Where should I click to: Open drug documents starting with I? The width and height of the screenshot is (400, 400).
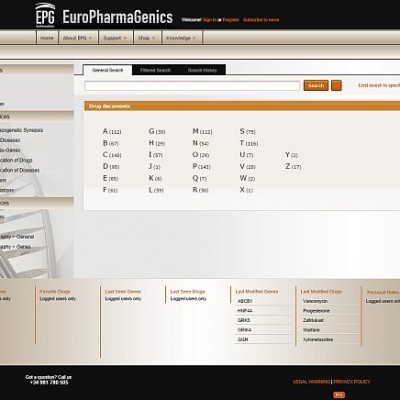pos(156,155)
